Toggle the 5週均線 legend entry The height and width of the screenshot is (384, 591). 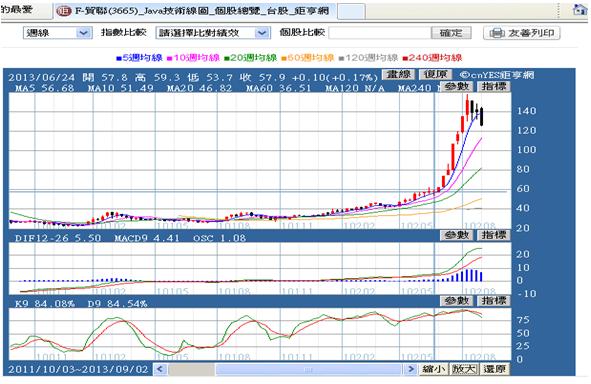[x=139, y=58]
